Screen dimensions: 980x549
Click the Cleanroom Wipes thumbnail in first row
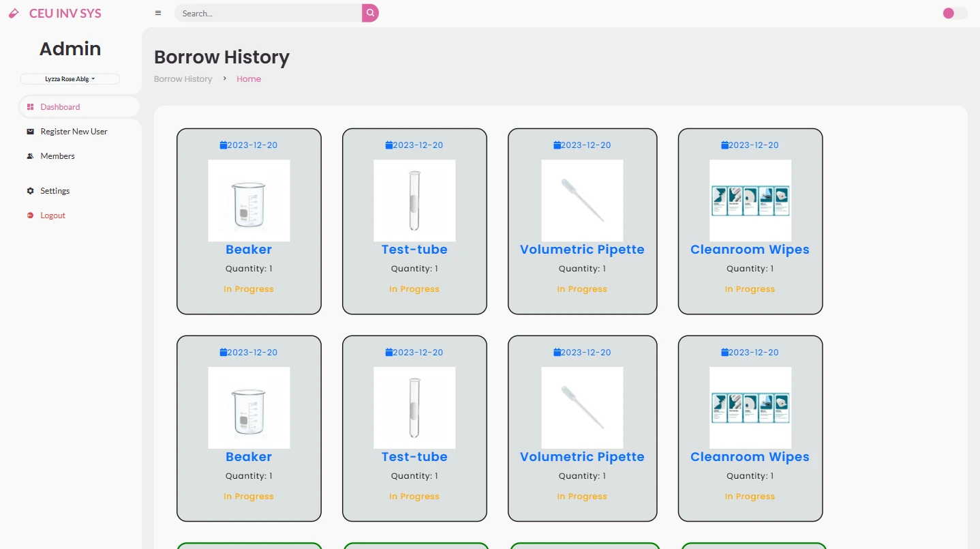click(x=750, y=201)
